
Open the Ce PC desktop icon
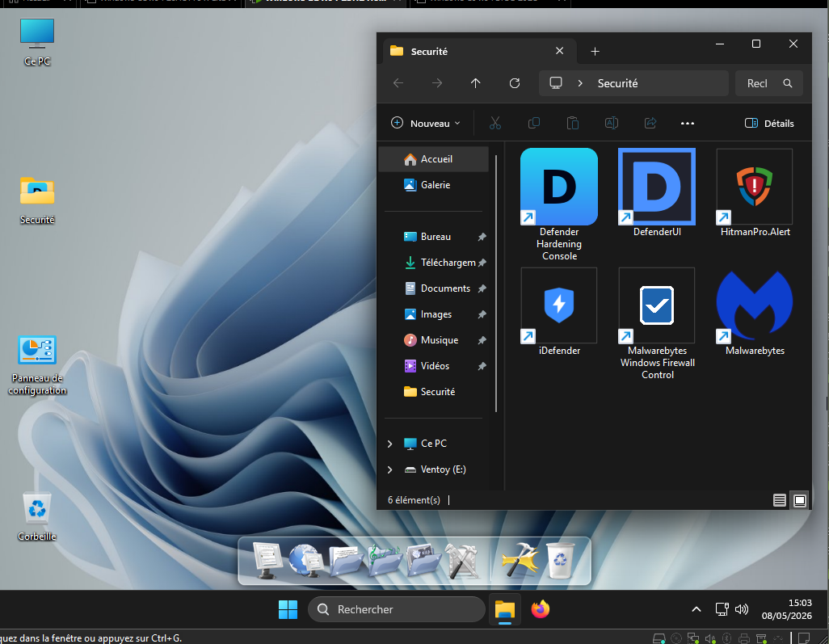(x=37, y=41)
